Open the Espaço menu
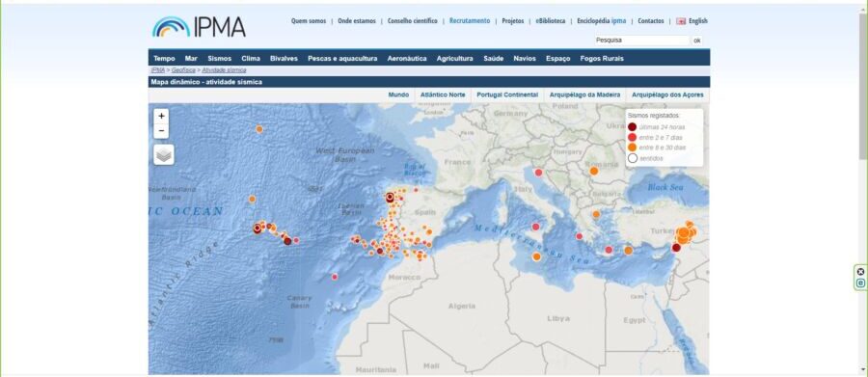The height and width of the screenshot is (377, 868). pyautogui.click(x=558, y=58)
